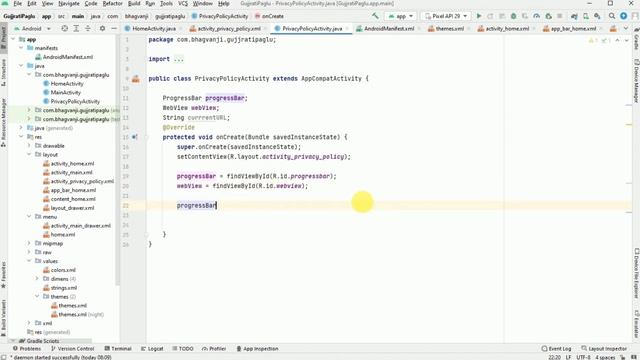The width and height of the screenshot is (640, 360).
Task: Toggle the Resource Manager tool window
Action: tap(4, 122)
